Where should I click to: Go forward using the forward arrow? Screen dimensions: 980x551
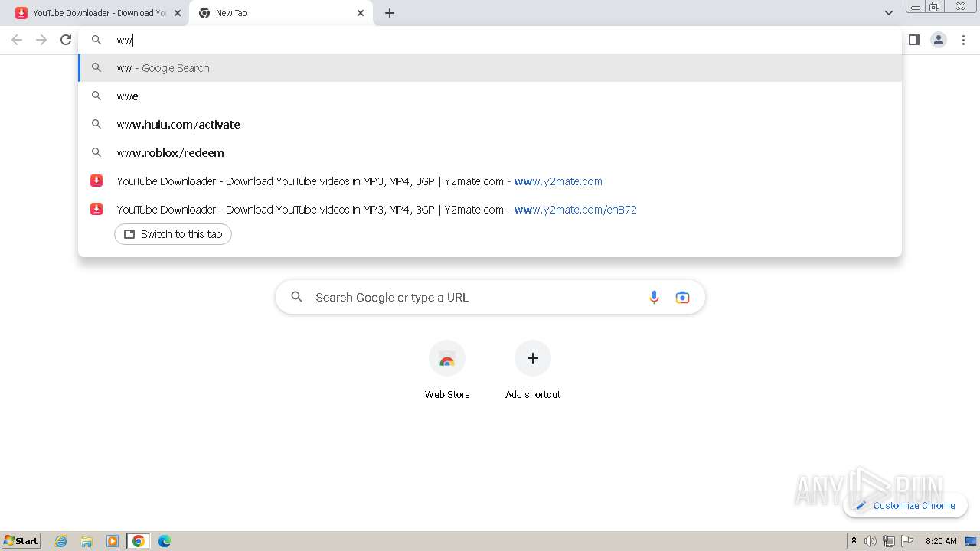pyautogui.click(x=41, y=40)
